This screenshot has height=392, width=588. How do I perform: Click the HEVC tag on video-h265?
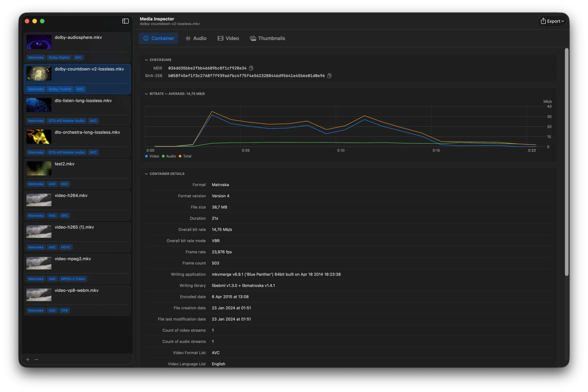pyautogui.click(x=66, y=247)
